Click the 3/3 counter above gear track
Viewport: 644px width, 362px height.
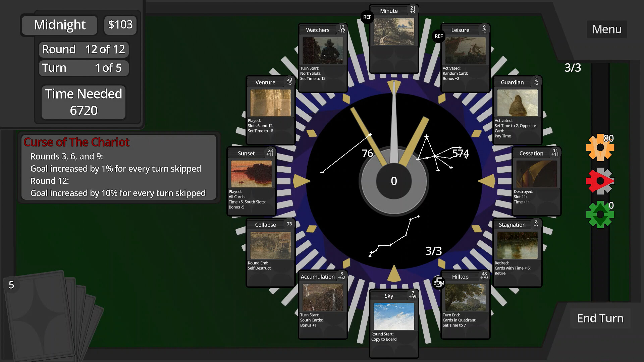point(573,68)
